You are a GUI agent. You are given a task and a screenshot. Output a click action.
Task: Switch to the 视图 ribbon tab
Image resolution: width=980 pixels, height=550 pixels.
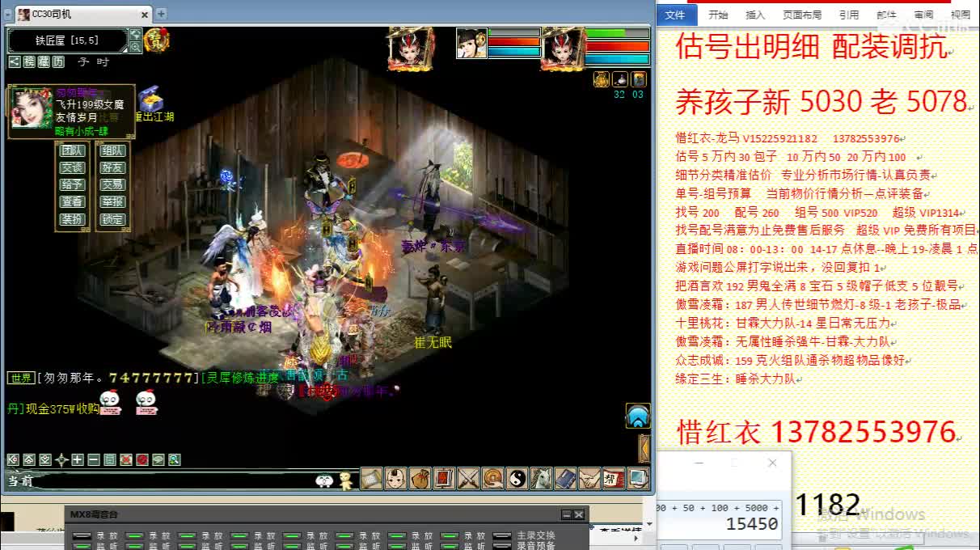tap(961, 15)
